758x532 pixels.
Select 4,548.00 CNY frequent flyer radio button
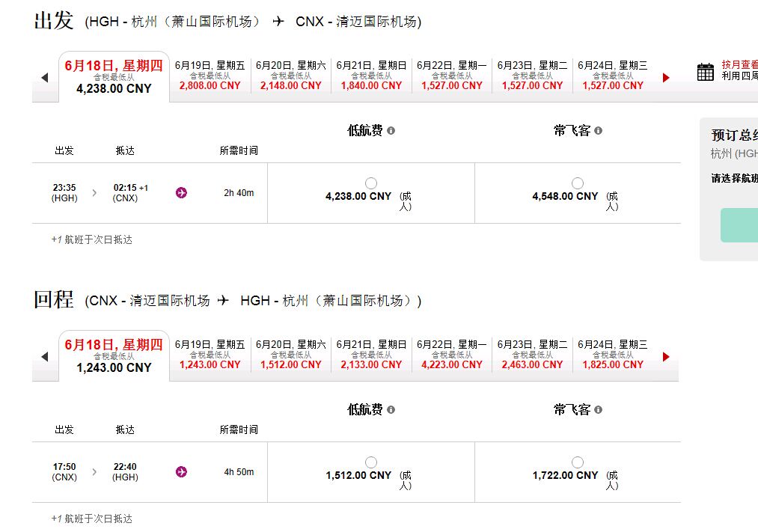(578, 183)
